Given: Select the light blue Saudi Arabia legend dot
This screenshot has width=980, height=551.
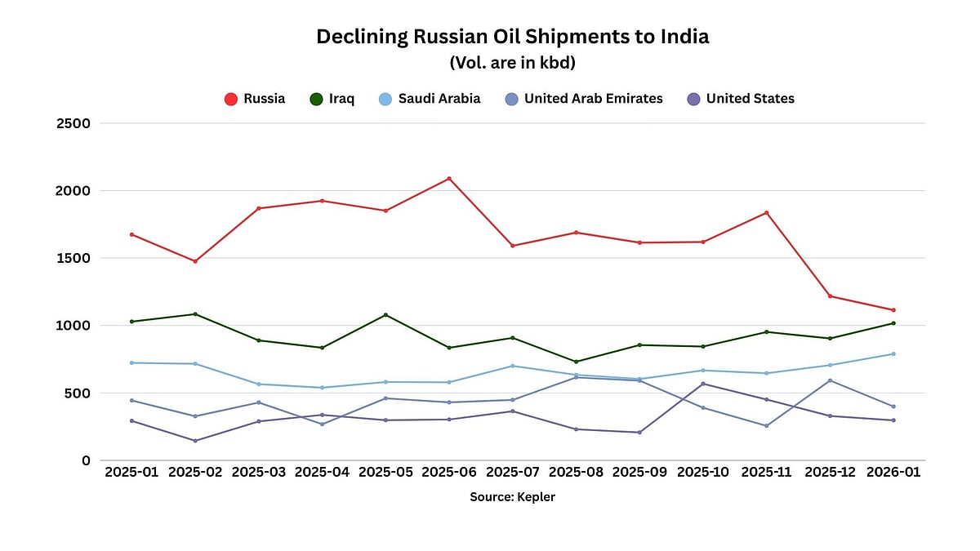Looking at the screenshot, I should pyautogui.click(x=385, y=99).
